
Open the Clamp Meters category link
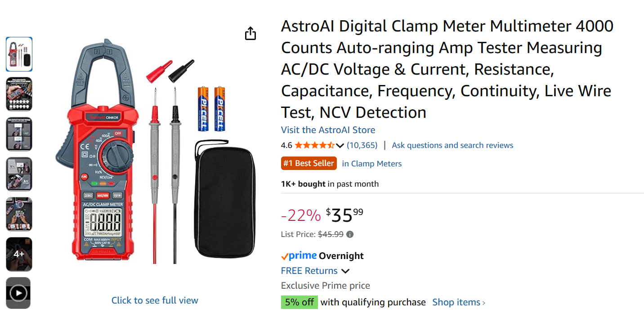click(371, 164)
